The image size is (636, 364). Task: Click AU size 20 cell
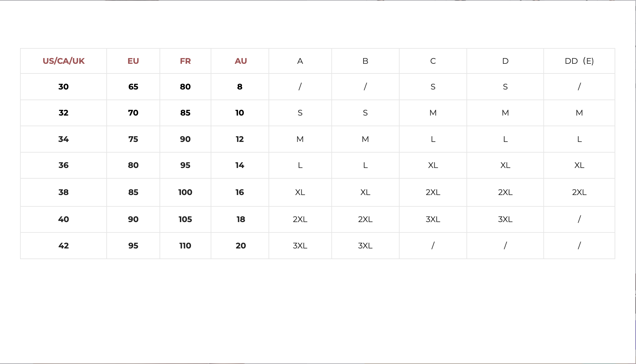point(241,246)
